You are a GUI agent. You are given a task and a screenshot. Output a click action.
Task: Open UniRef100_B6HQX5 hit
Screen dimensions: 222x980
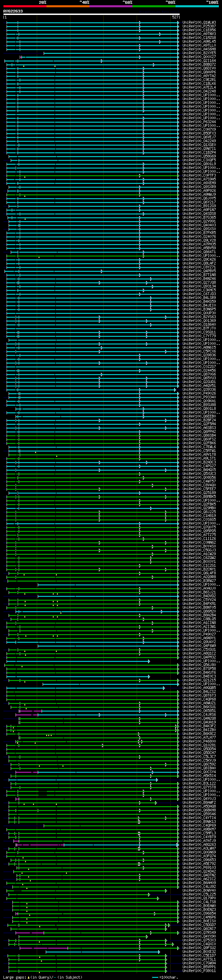(x=199, y=470)
